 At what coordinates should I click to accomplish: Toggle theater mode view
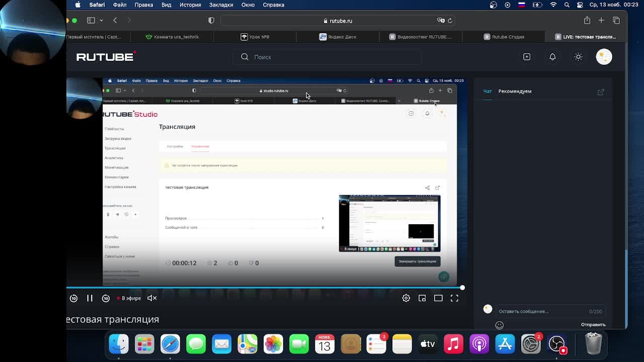[x=438, y=298]
